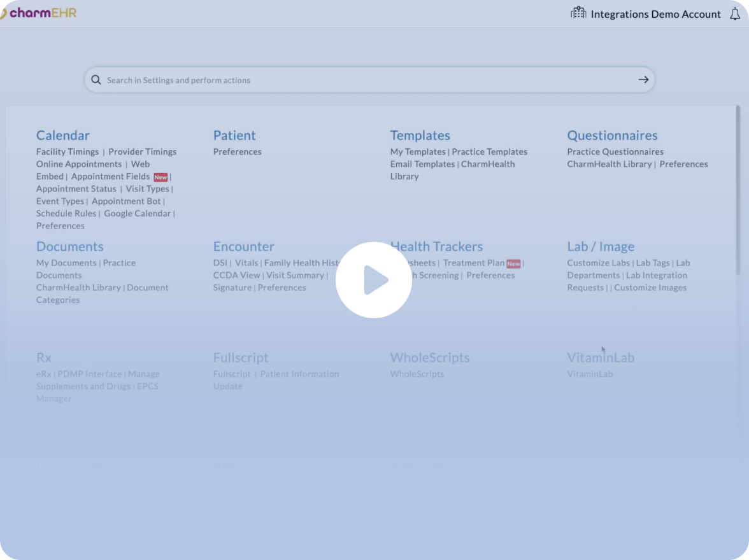Open Customize Images
This screenshot has width=749, height=560.
click(650, 288)
